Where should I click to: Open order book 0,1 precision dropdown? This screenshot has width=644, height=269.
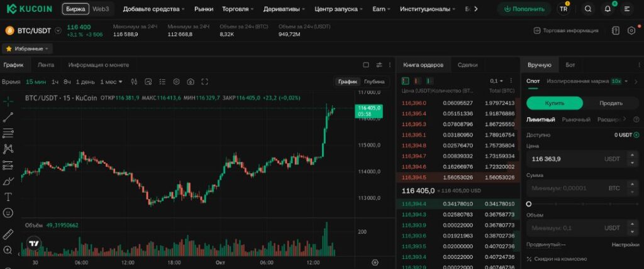pyautogui.click(x=496, y=81)
